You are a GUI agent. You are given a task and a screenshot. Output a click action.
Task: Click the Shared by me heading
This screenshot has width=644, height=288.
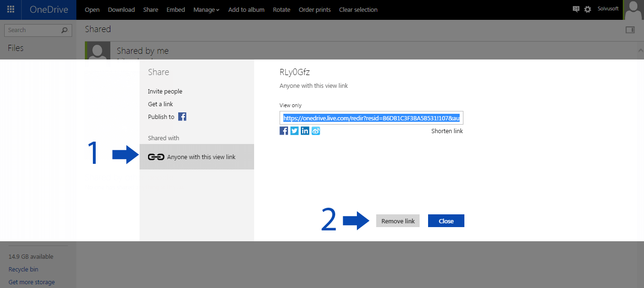[143, 51]
